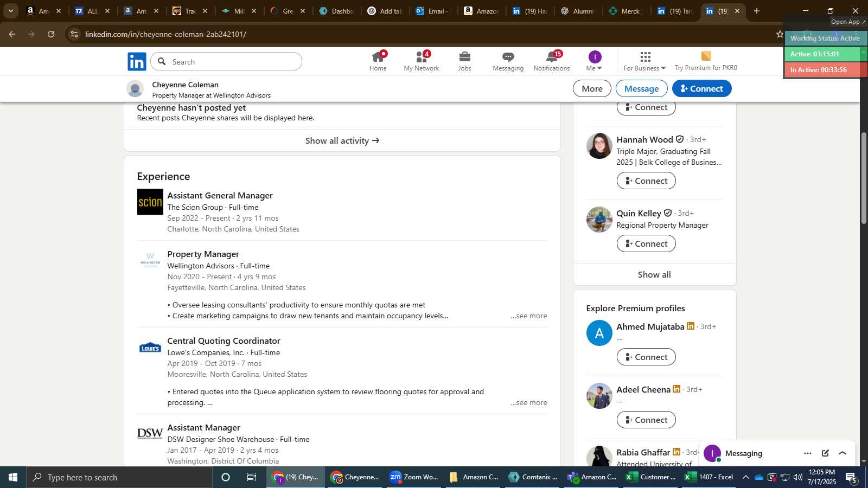Open The Scion Group company logo
This screenshot has height=488, width=868.
(150, 202)
